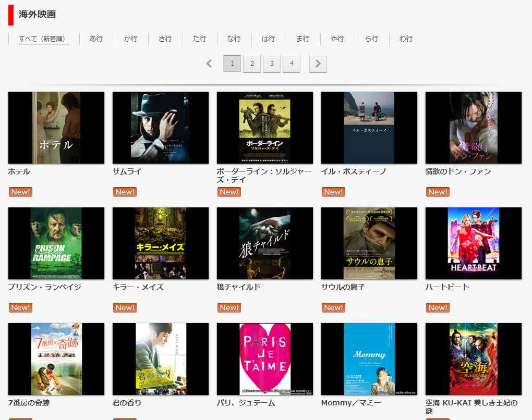Filter movies by ら行

click(371, 39)
